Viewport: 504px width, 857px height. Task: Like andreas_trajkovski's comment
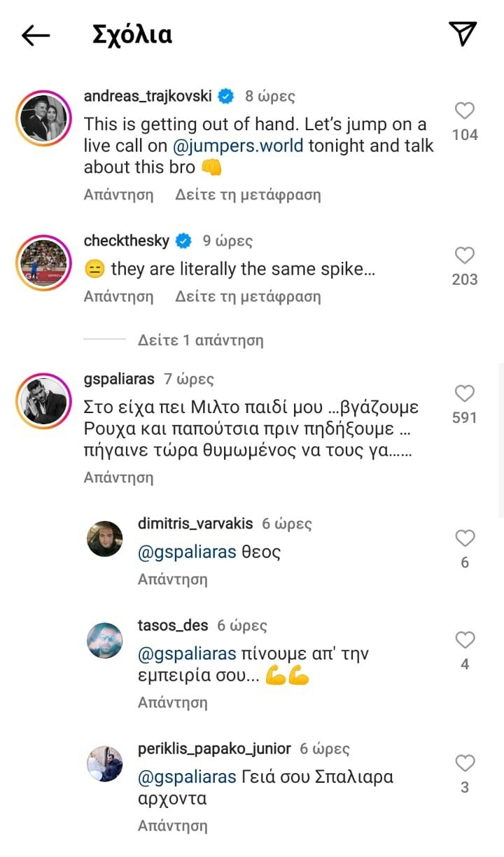point(465,111)
